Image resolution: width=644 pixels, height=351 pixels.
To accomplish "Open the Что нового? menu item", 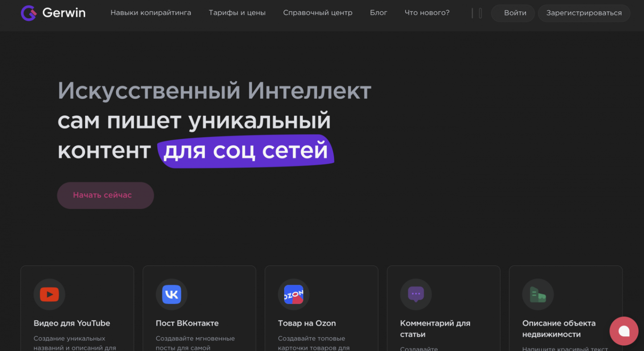I will [427, 13].
